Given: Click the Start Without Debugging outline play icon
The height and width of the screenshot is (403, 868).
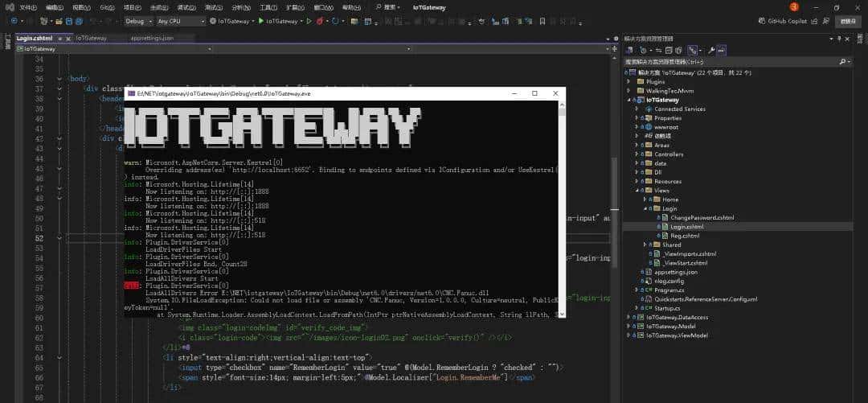Looking at the screenshot, I should tap(309, 21).
